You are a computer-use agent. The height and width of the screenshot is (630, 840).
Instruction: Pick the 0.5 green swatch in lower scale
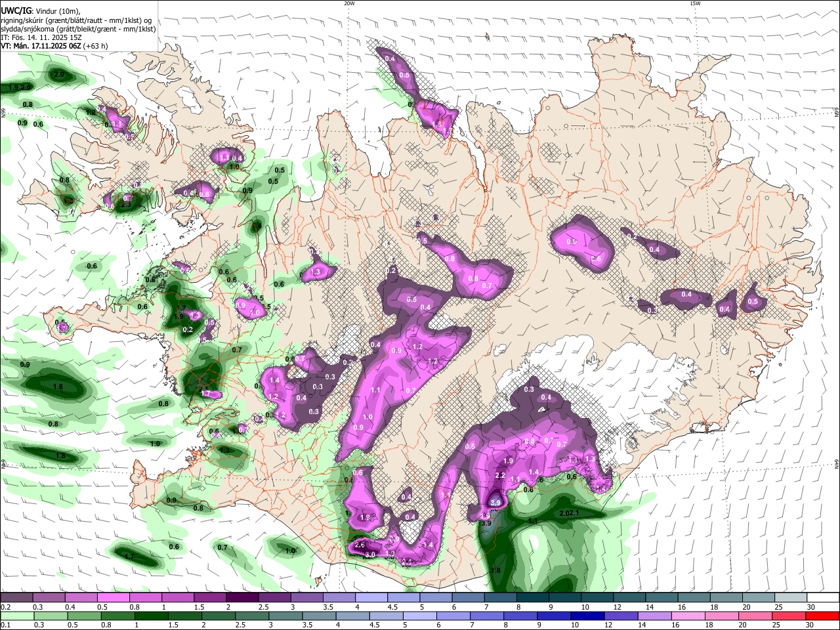(x=83, y=616)
